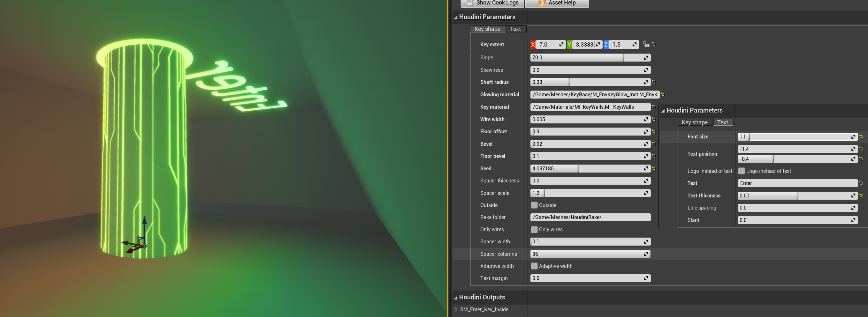868x317 pixels.
Task: Click the Floor offset 0.3 field
Action: 590,132
